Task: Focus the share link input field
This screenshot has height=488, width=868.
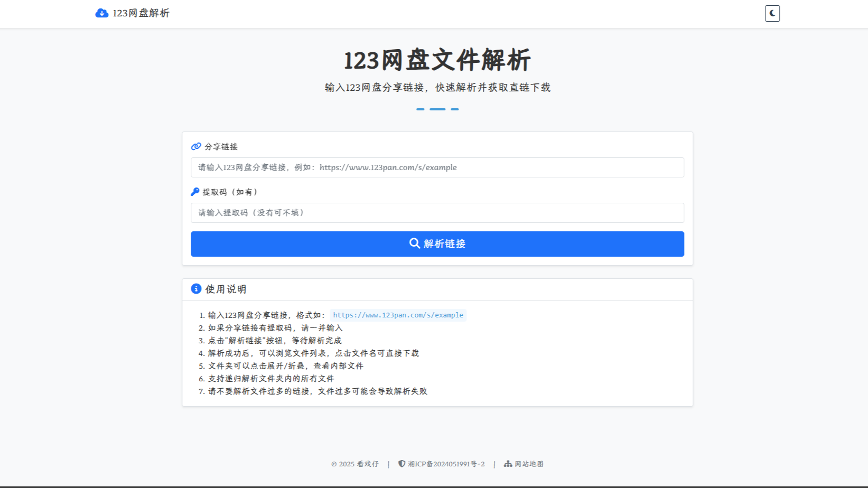Action: [437, 167]
